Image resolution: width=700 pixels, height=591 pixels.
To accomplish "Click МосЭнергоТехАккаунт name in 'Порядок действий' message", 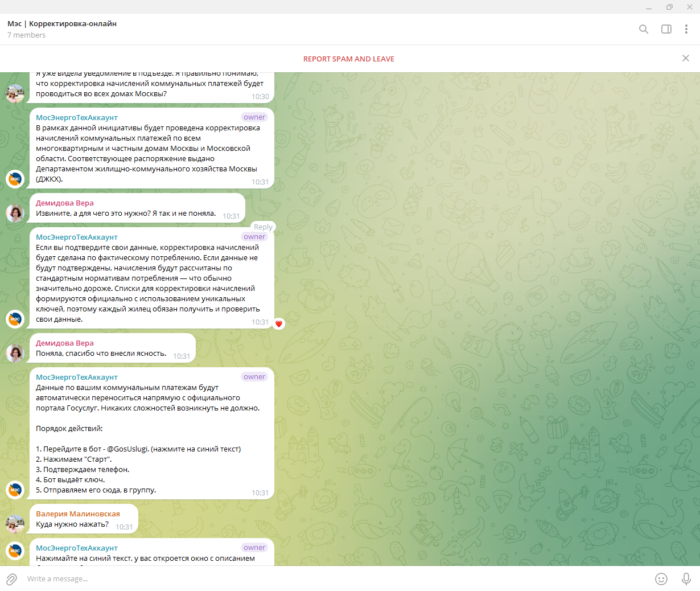I will point(77,377).
